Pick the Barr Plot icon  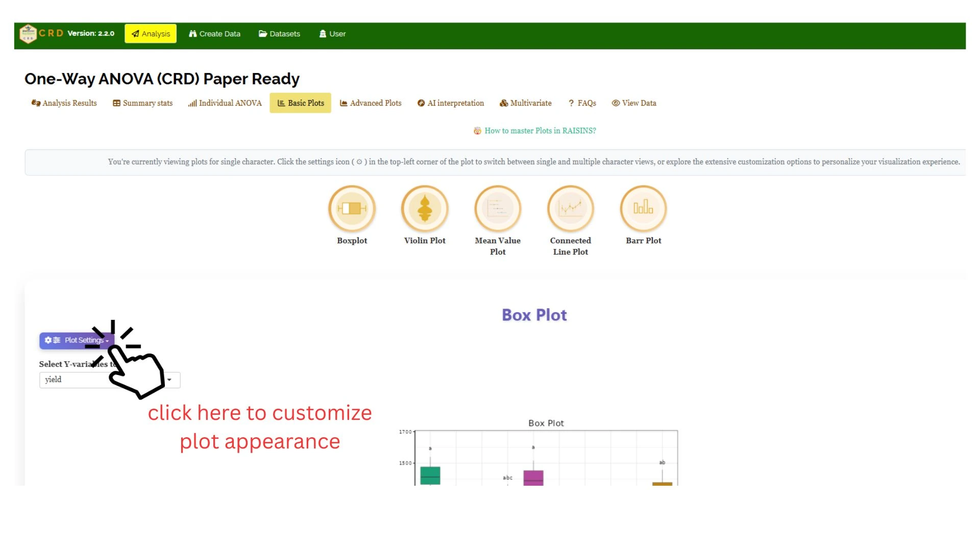click(x=643, y=209)
